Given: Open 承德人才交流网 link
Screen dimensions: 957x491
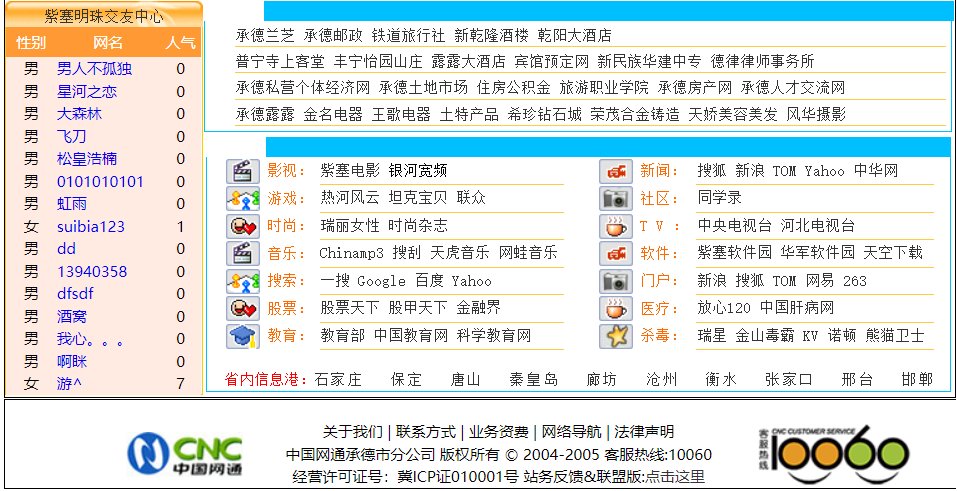Looking at the screenshot, I should 793,88.
